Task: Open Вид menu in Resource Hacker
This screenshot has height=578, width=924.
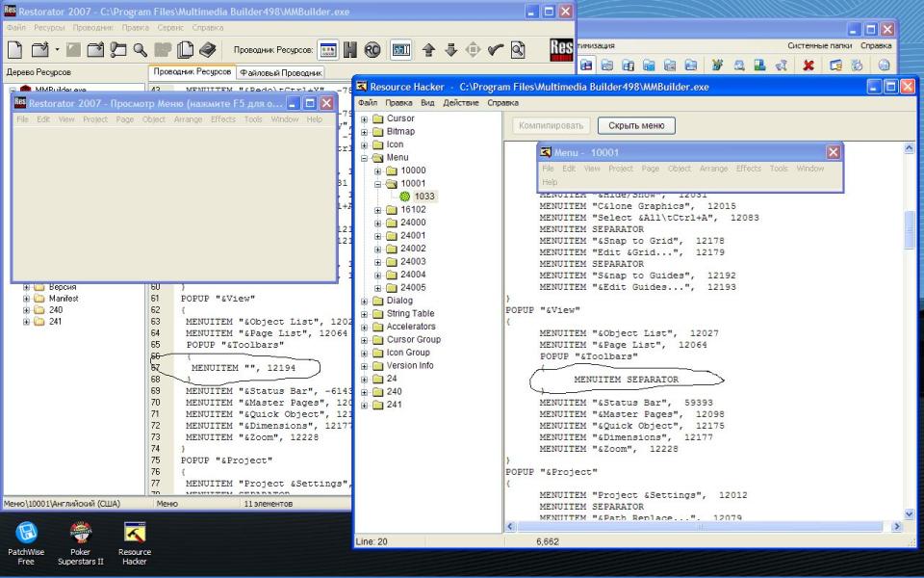Action: 427,103
